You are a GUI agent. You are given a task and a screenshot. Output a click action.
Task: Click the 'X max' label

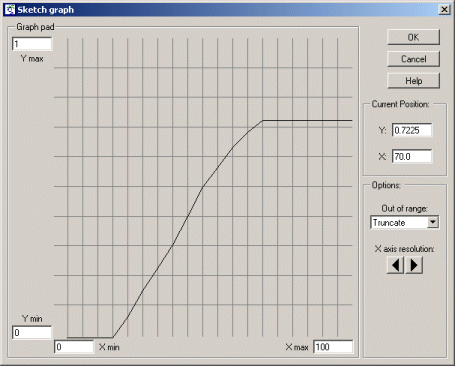(297, 347)
